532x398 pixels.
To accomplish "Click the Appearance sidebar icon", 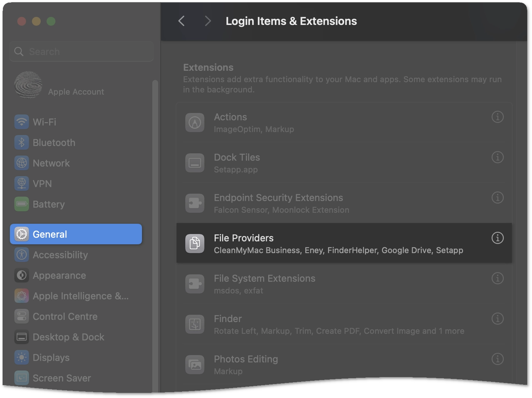I will point(22,275).
